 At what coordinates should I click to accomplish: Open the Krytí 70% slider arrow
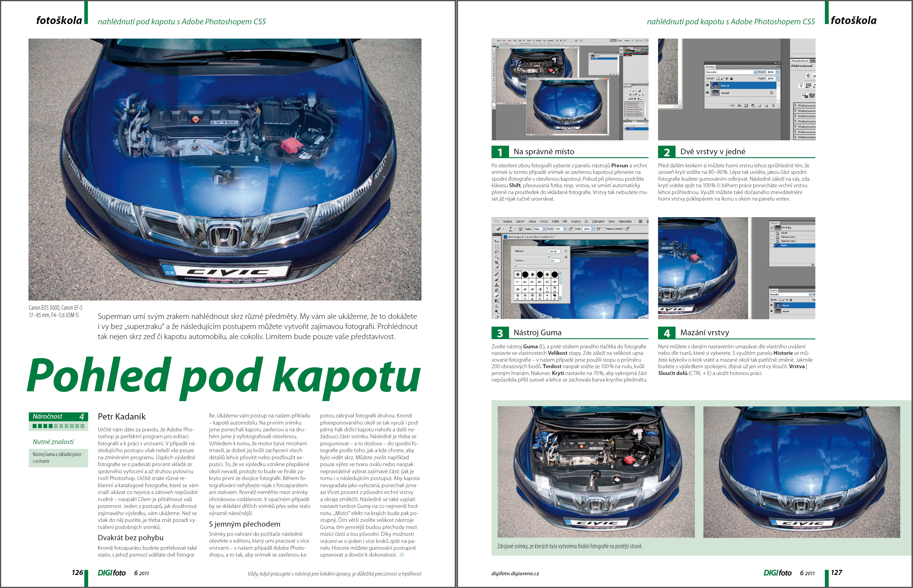565,229
